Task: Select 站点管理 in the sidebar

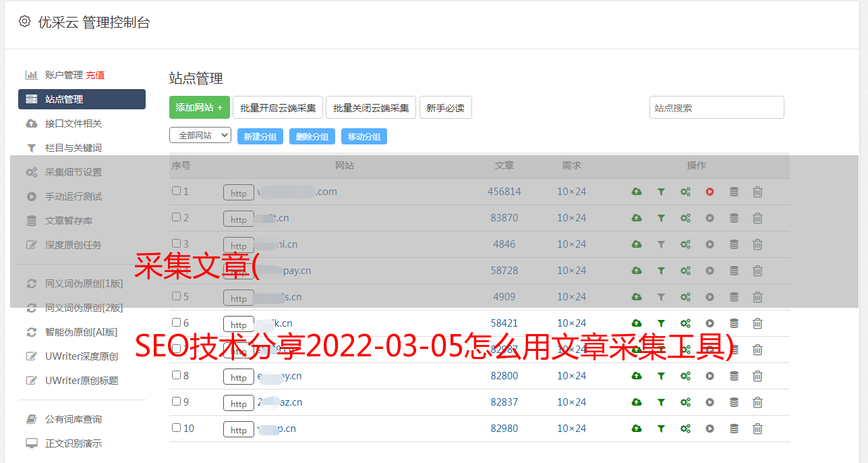Action: [82, 99]
